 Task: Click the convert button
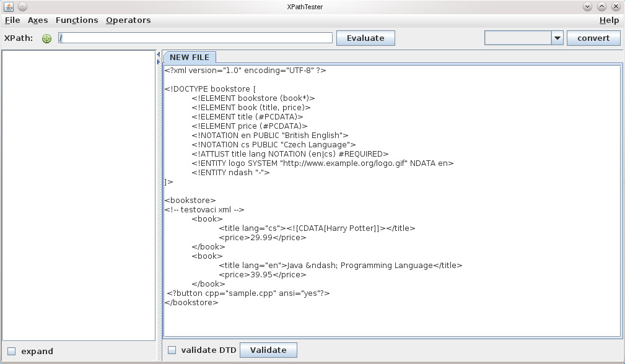click(593, 38)
